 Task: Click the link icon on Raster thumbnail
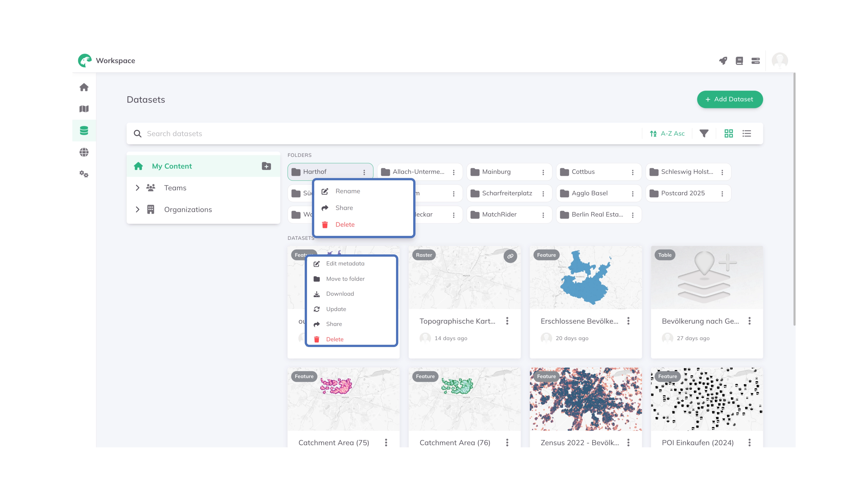510,256
